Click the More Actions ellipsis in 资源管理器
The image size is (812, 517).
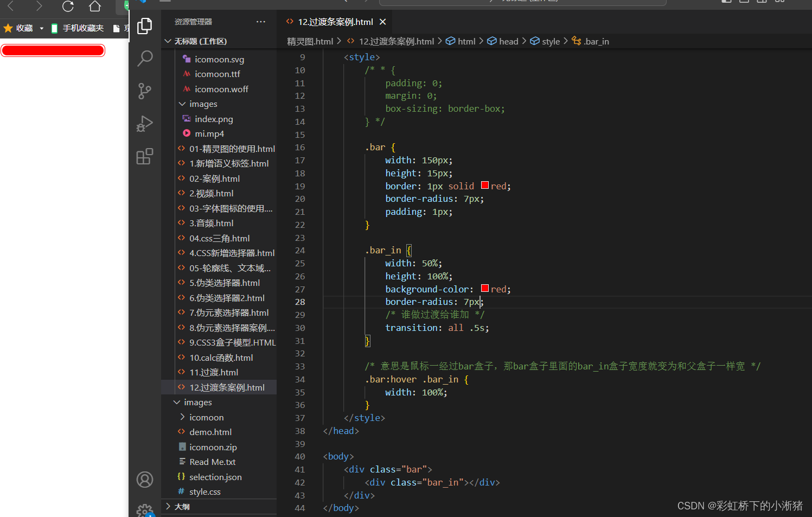pyautogui.click(x=261, y=21)
